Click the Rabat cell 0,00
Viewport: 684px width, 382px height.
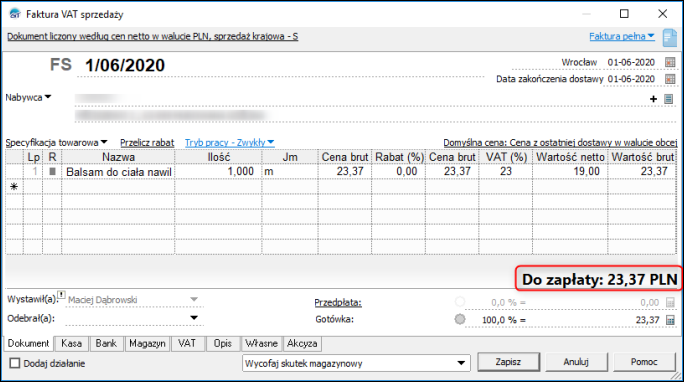[399, 171]
